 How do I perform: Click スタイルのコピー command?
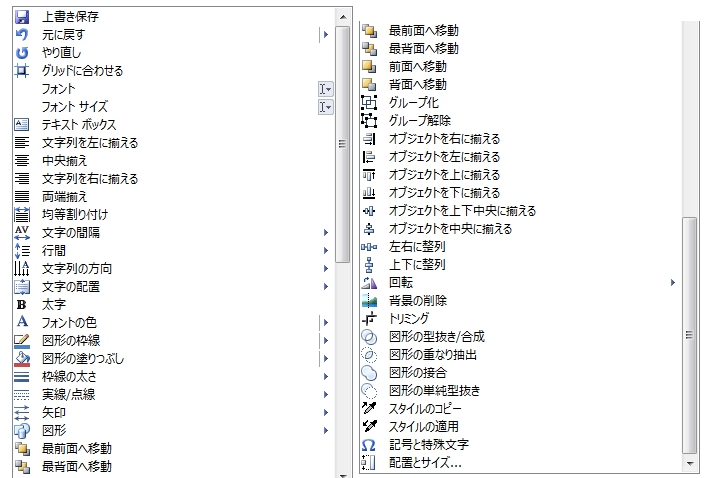click(425, 409)
